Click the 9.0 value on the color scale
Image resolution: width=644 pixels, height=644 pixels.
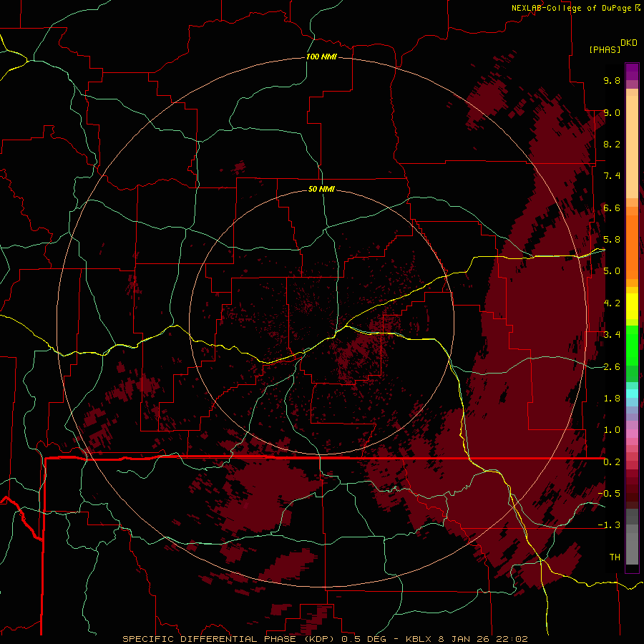click(612, 112)
